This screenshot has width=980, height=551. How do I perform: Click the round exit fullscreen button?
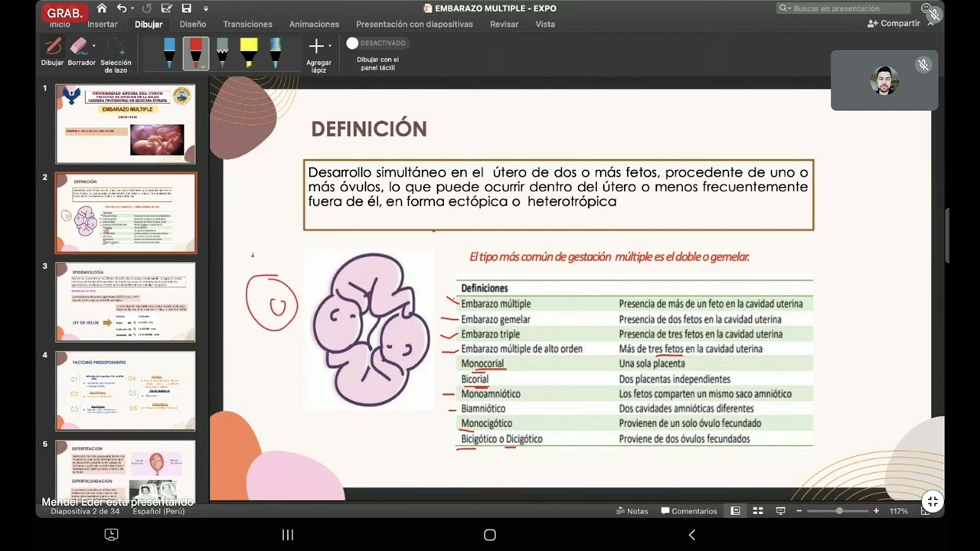(x=932, y=502)
